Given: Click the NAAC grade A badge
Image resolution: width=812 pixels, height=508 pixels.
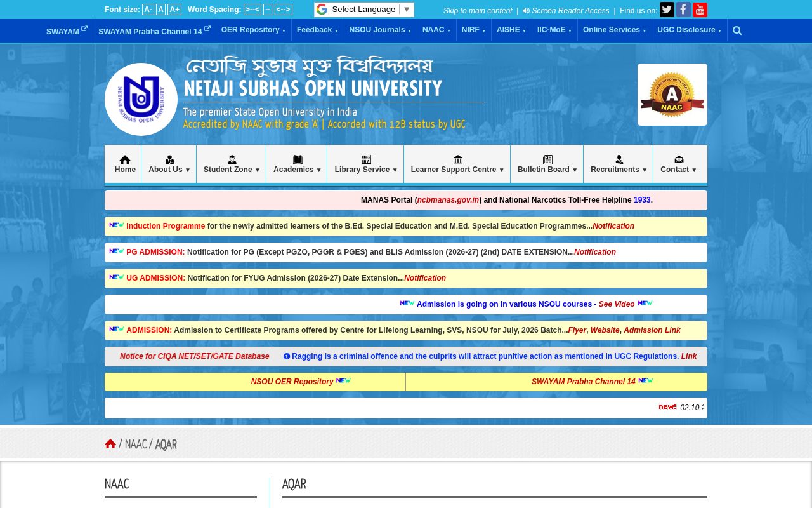Looking at the screenshot, I should tap(672, 95).
